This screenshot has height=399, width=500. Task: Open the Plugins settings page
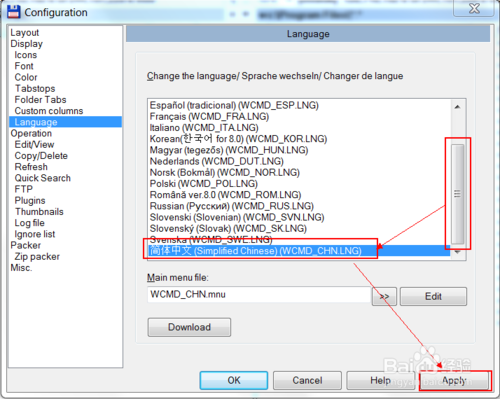point(30,201)
